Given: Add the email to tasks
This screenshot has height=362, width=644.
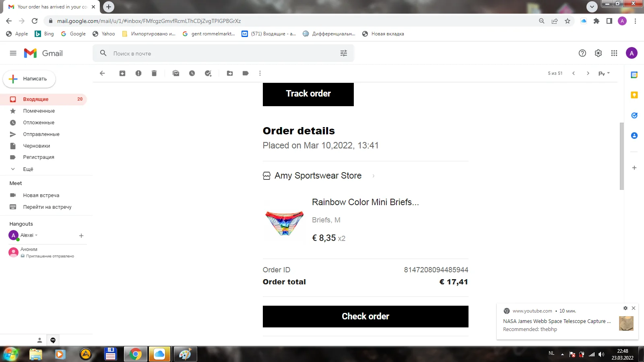Looking at the screenshot, I should click(208, 73).
